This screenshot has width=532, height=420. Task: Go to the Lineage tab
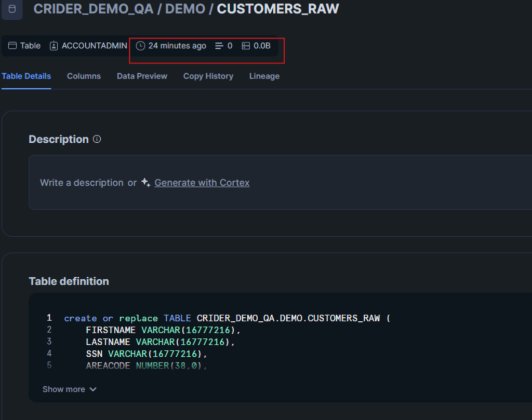264,76
